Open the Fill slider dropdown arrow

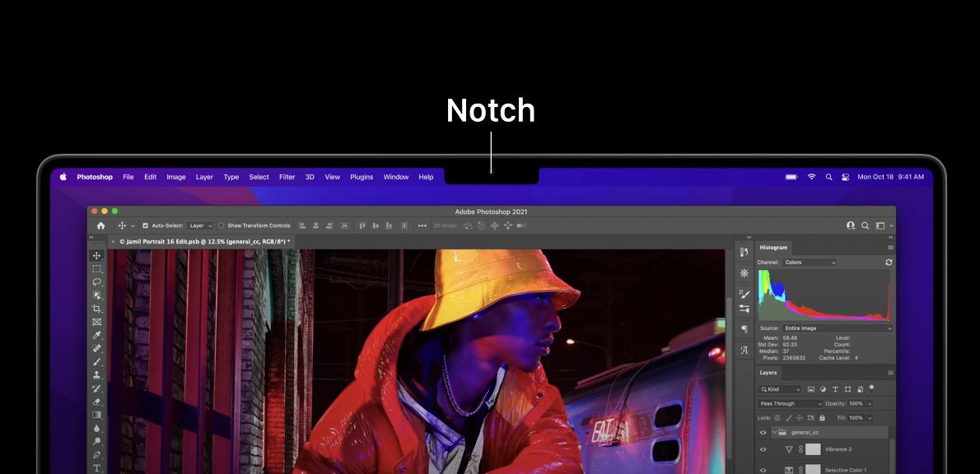[870, 418]
